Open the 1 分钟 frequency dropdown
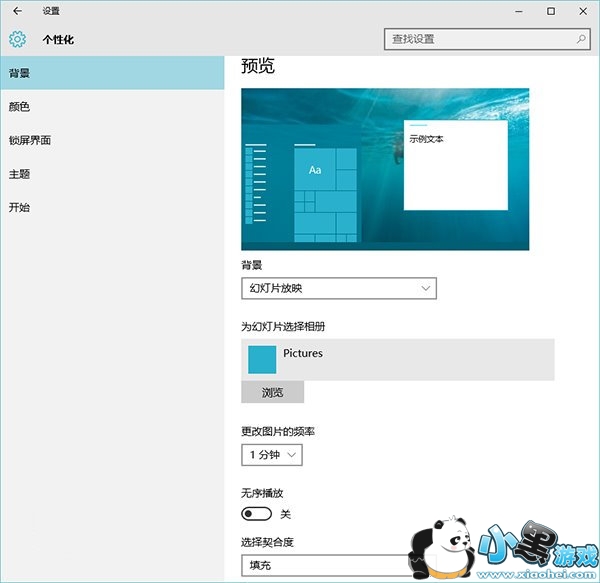Image resolution: width=600 pixels, height=583 pixels. pyautogui.click(x=272, y=455)
